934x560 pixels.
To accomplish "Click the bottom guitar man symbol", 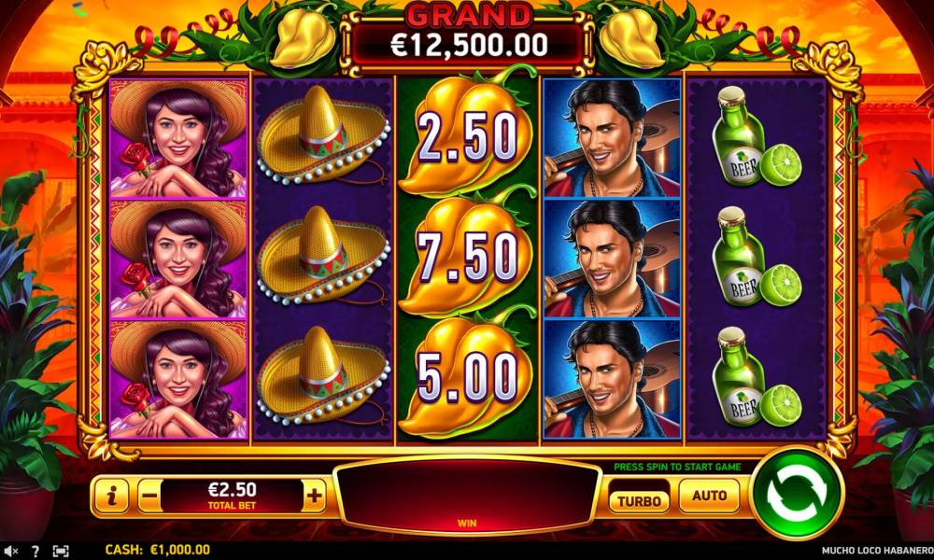I will click(612, 380).
